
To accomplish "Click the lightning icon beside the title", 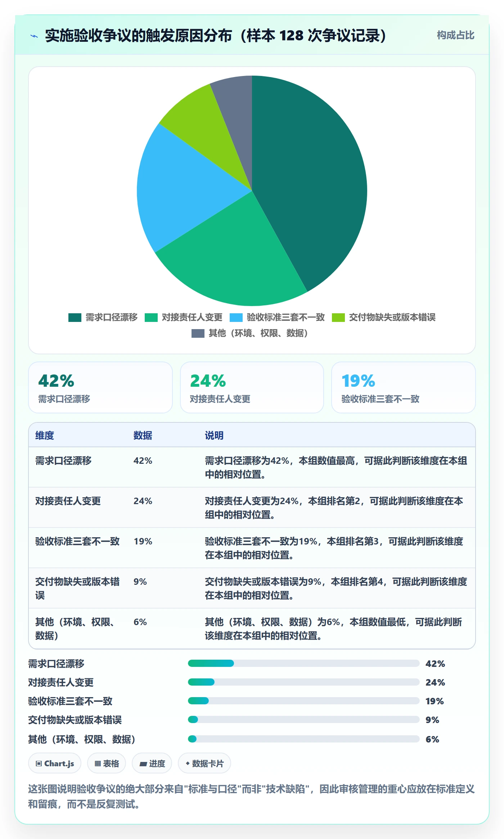I will coord(34,36).
